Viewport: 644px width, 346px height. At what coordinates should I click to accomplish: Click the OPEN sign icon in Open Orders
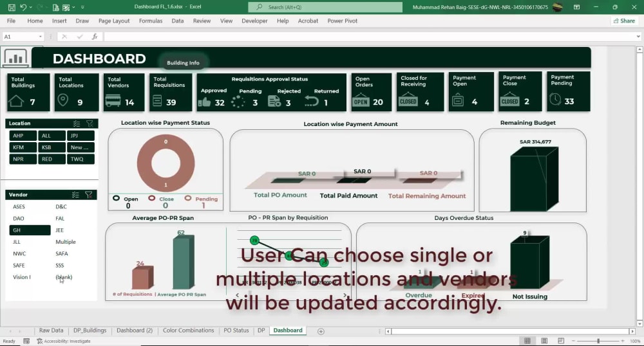[361, 100]
